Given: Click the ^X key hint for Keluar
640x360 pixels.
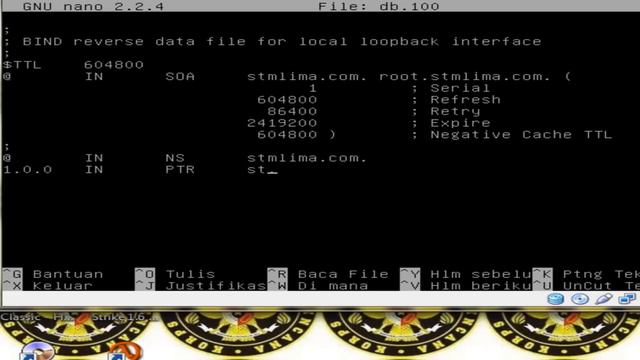Looking at the screenshot, I should (x=12, y=285).
